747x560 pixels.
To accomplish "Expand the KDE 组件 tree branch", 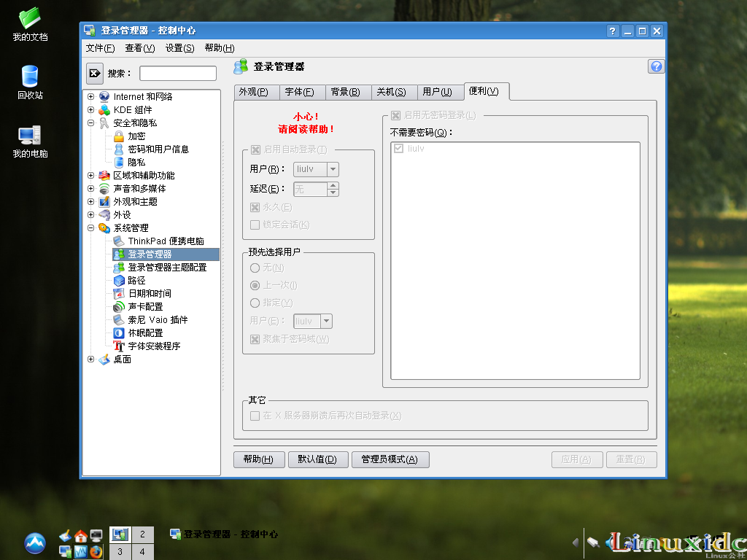I will 90,109.
